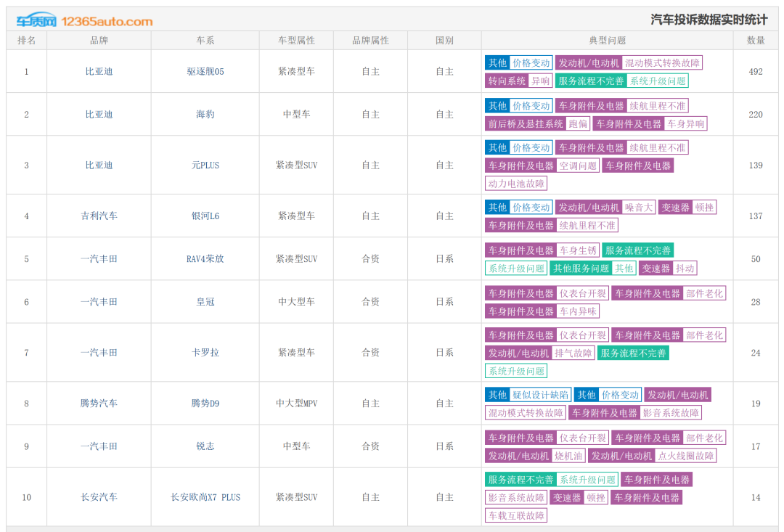Click the complaint count 28
Viewport: 784px width, 532px height.
tap(756, 302)
